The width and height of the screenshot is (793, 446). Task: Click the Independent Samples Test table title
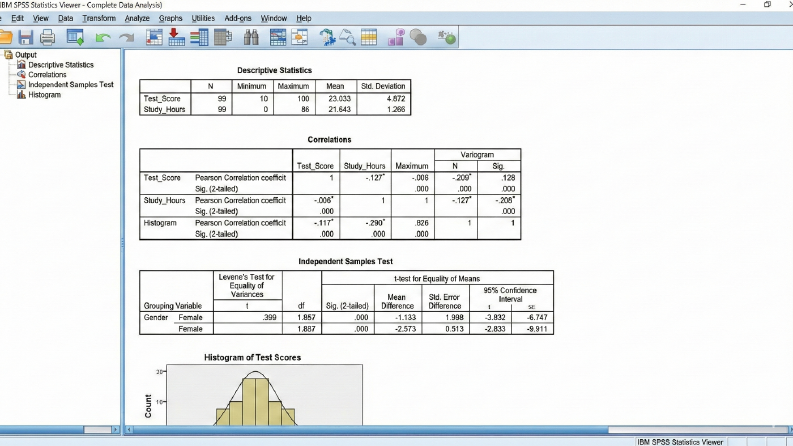click(345, 261)
